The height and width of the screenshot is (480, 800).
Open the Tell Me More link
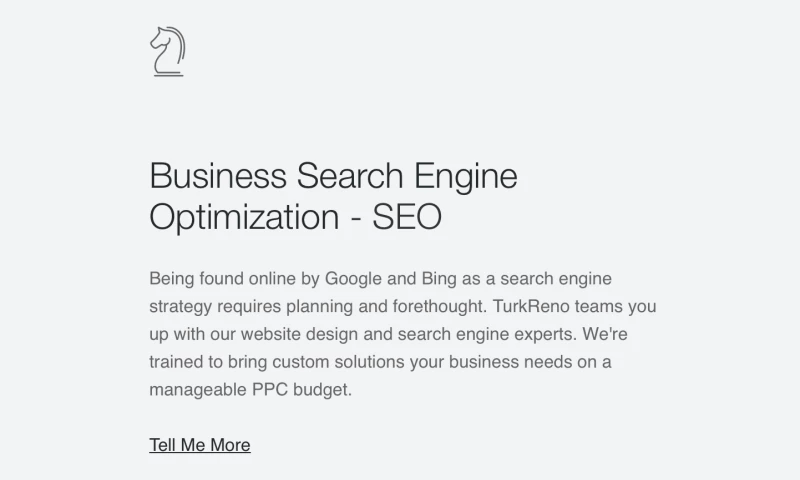tap(200, 445)
